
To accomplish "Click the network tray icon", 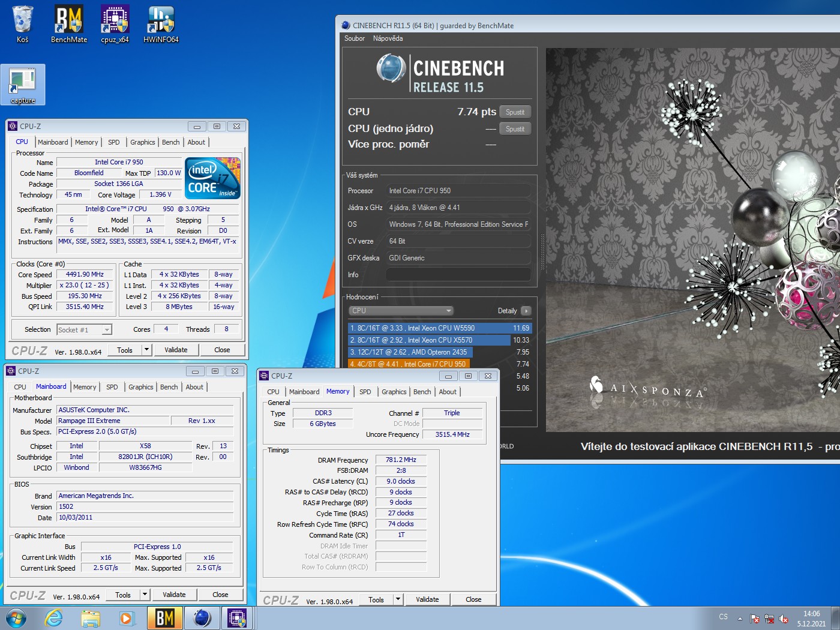I will (769, 619).
